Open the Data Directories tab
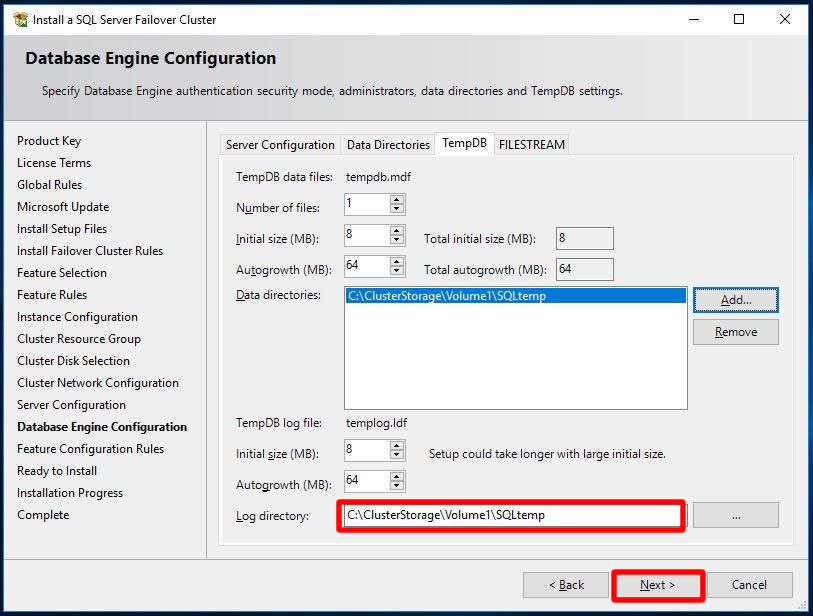 tap(388, 145)
